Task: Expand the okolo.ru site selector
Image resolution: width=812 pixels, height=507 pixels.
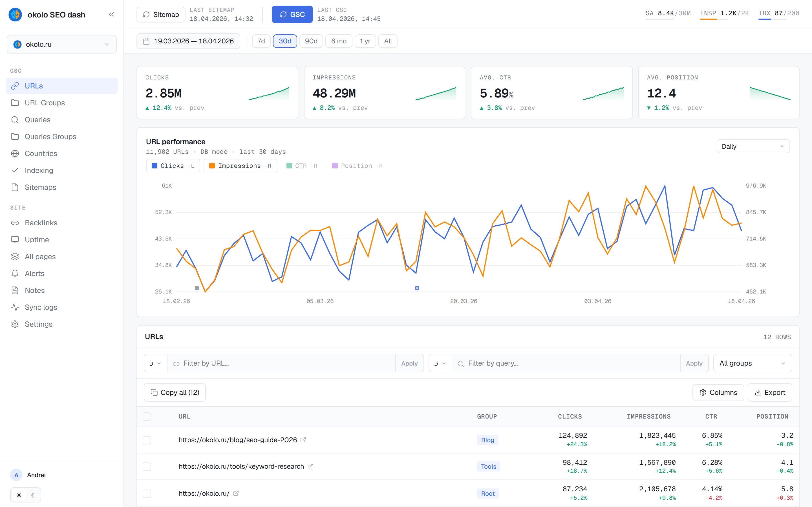Action: pos(62,44)
